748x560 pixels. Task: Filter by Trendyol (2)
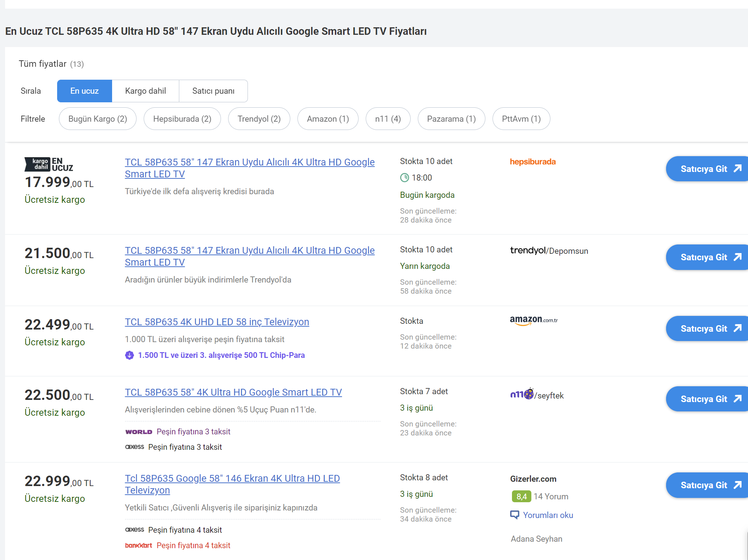(x=259, y=119)
